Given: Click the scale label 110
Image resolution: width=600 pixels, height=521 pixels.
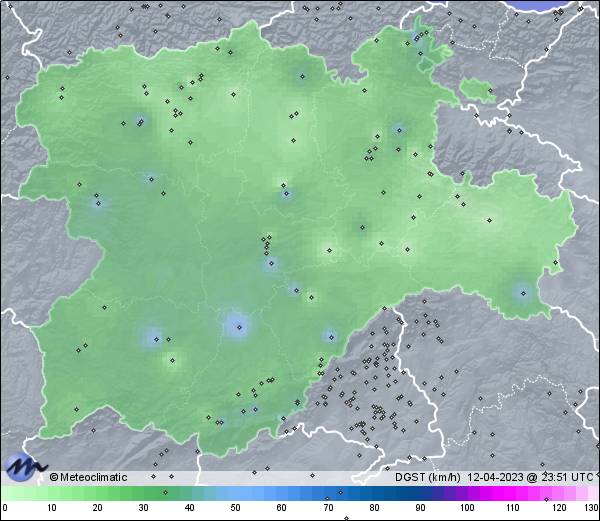Looking at the screenshot, I should 513,508.
